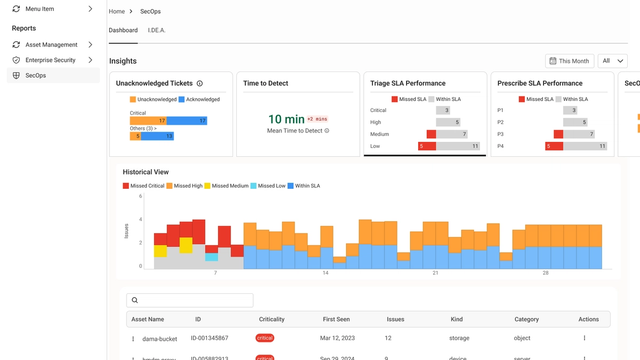Toggle Missed SLA legend in Triage card
Viewport: 640px width, 360px height.
pyautogui.click(x=409, y=99)
